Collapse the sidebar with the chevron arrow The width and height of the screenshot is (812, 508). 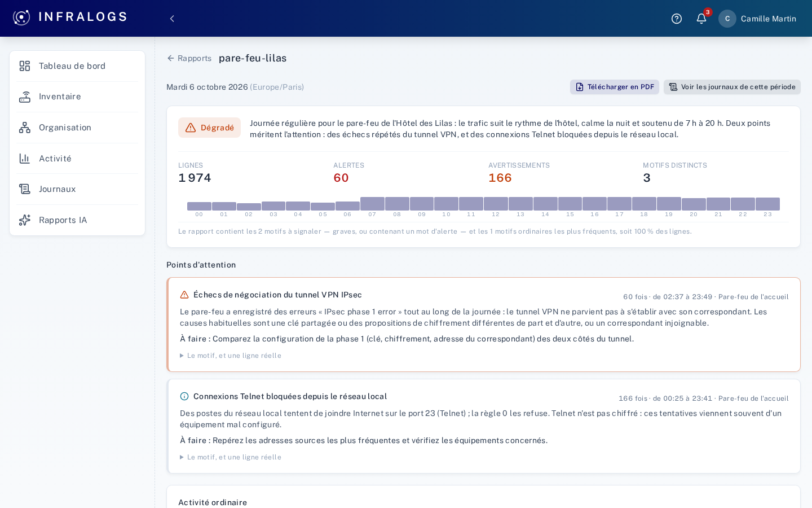pos(172,19)
